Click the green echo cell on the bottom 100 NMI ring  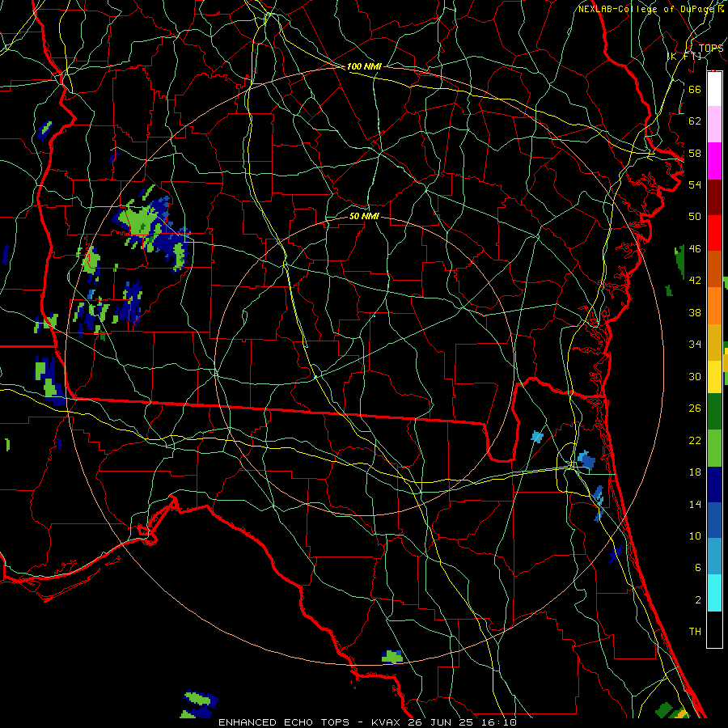392,657
